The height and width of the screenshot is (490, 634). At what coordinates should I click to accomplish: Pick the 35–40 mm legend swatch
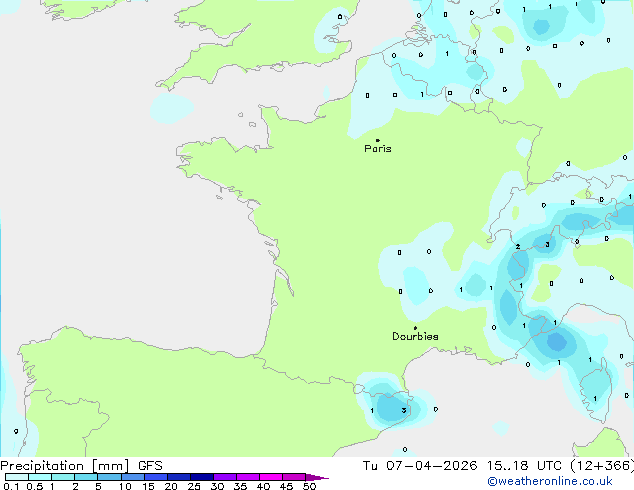[247, 477]
